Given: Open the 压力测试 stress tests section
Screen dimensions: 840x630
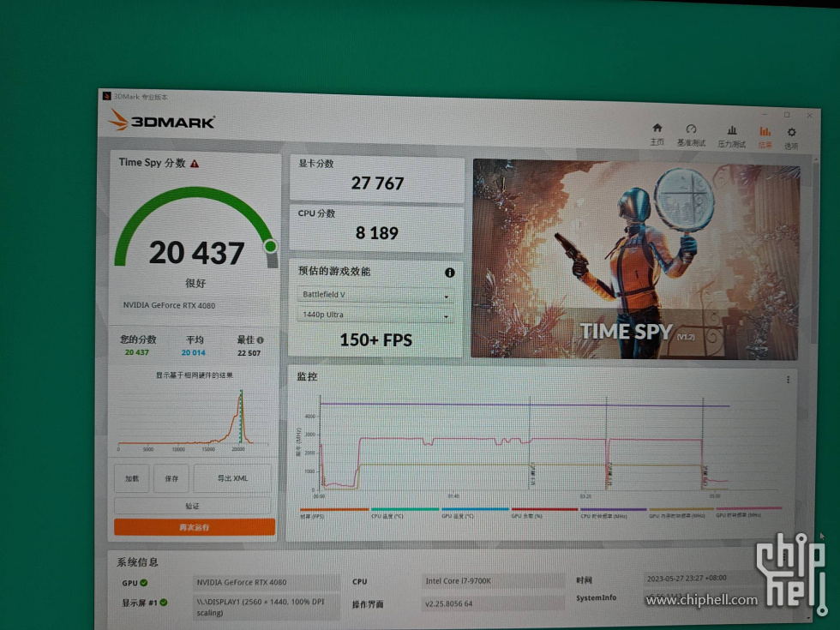Looking at the screenshot, I should pos(731,136).
